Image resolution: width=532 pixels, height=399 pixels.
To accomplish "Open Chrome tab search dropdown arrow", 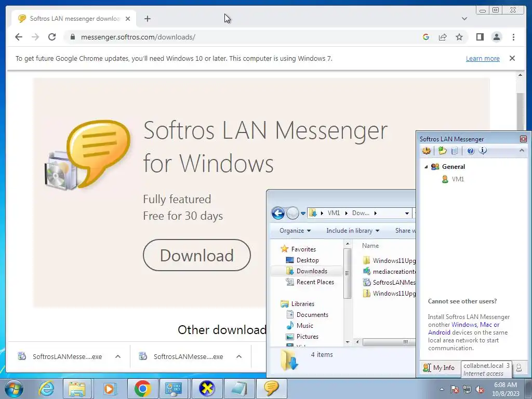I will 464,19.
